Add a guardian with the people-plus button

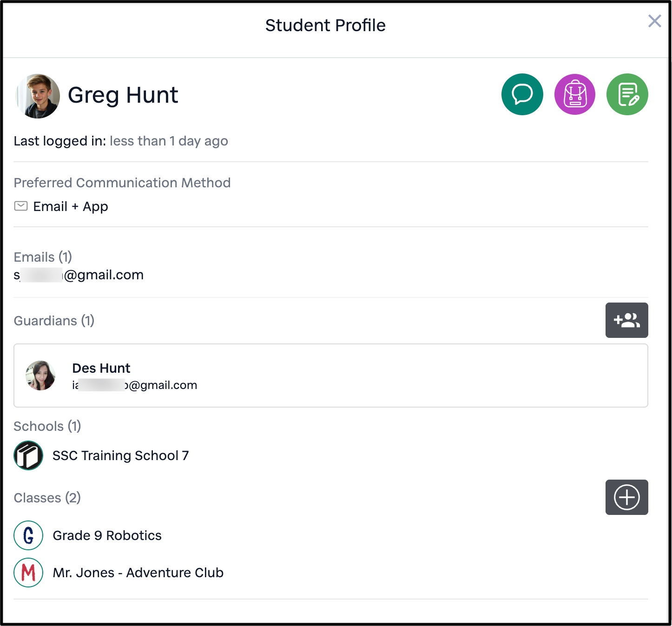pos(627,320)
